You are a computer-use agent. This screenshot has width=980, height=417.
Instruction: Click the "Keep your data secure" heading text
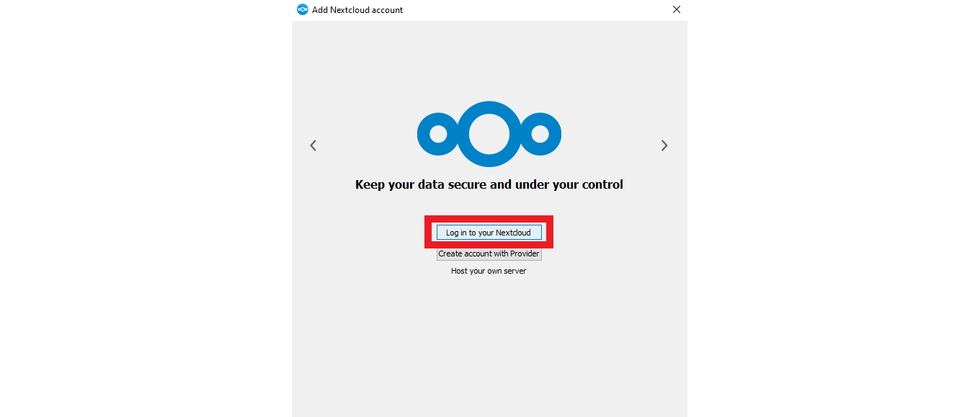coord(489,184)
